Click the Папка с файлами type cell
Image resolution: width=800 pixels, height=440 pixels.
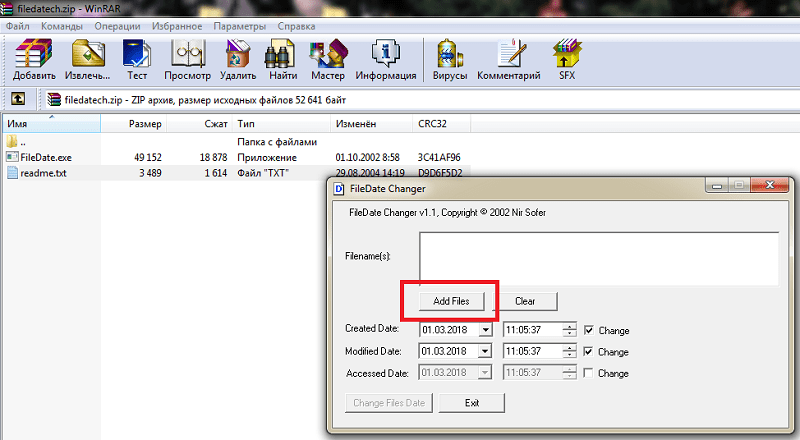click(277, 142)
